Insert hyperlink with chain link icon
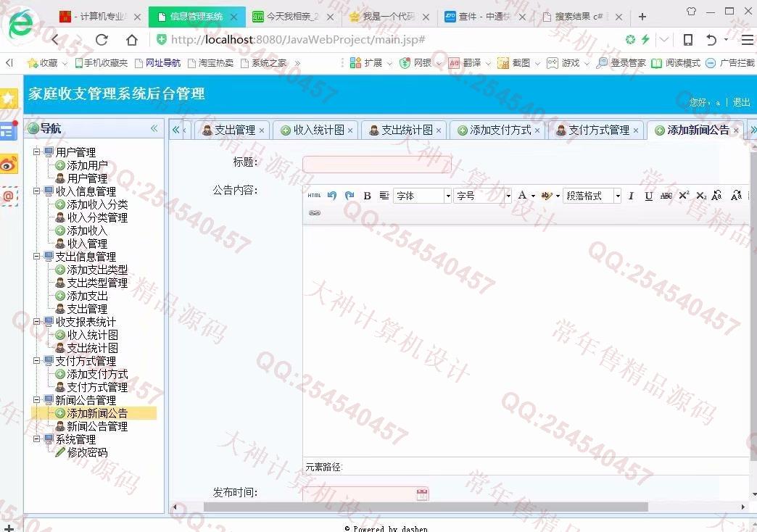 pos(314,213)
